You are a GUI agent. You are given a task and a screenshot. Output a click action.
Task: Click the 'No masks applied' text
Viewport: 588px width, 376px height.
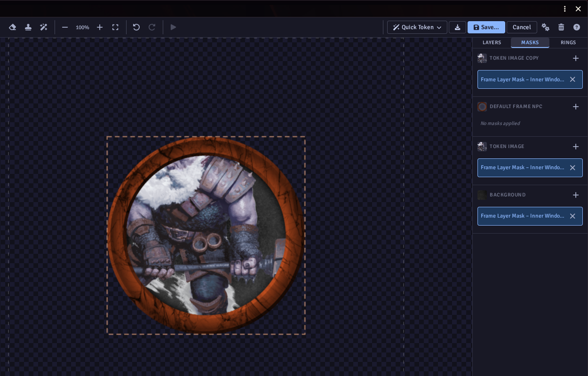tap(500, 123)
